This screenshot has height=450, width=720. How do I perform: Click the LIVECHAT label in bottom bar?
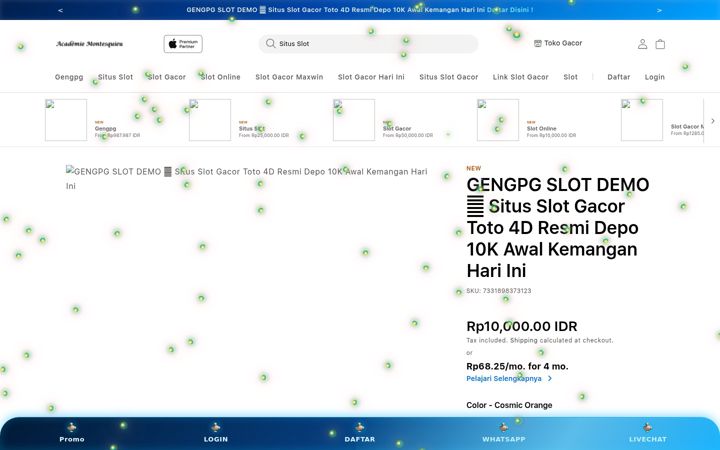(647, 439)
